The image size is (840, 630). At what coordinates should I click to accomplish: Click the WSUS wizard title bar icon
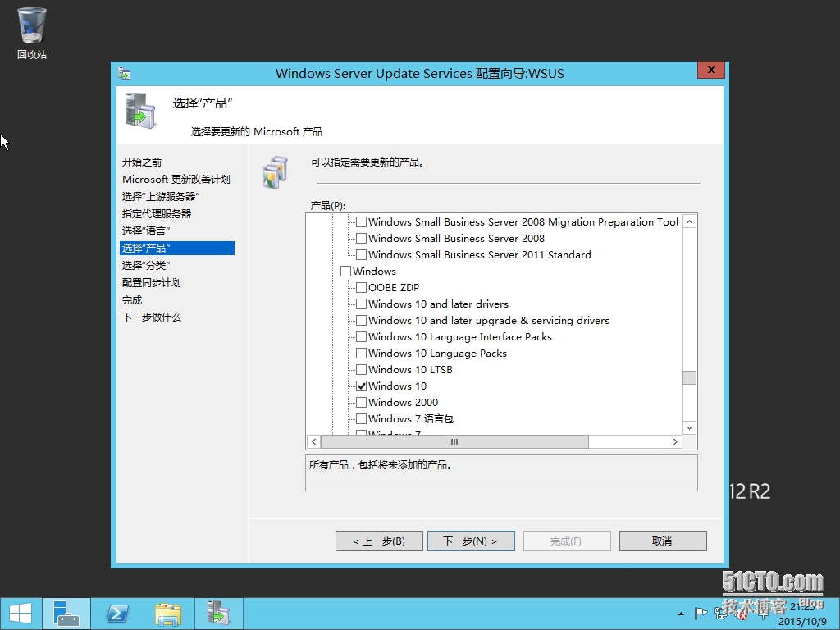coord(125,73)
